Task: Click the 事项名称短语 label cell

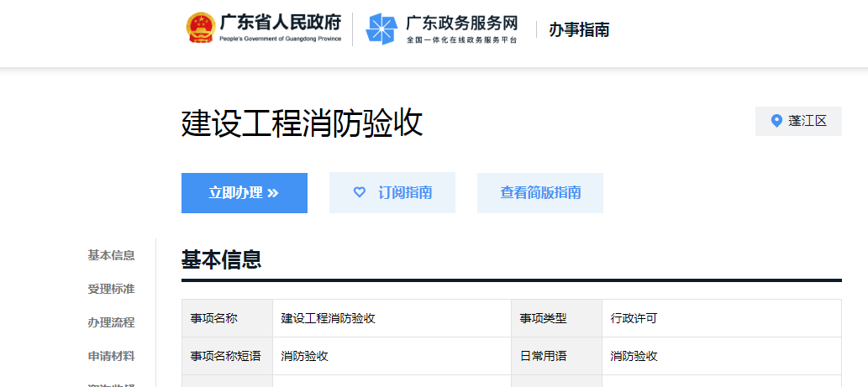Action: pos(227,356)
